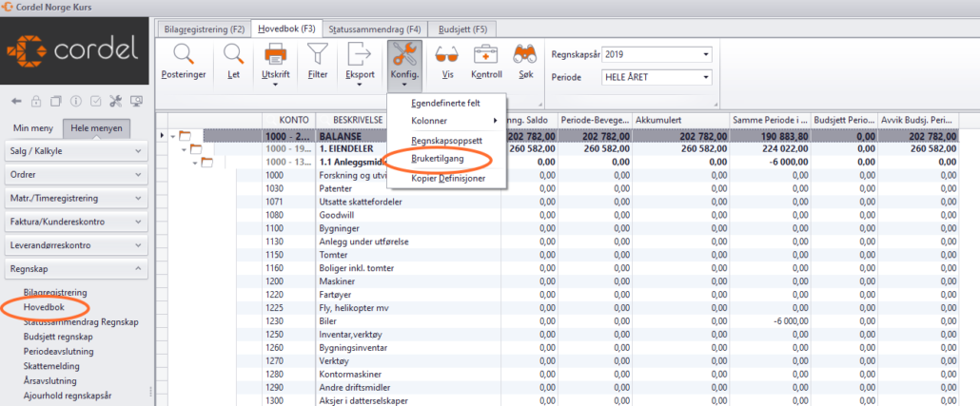Click the Eksport icon
Screen dimensions: 980x406
360,54
